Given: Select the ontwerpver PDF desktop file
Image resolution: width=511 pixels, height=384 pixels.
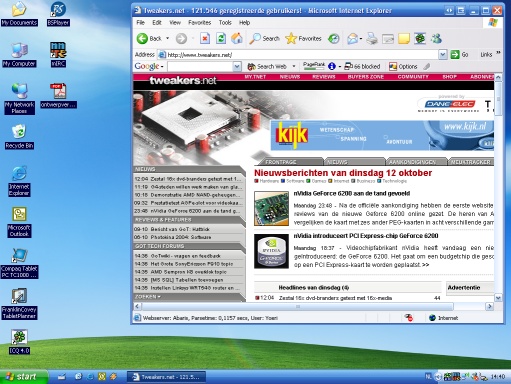Looking at the screenshot, I should tap(58, 96).
